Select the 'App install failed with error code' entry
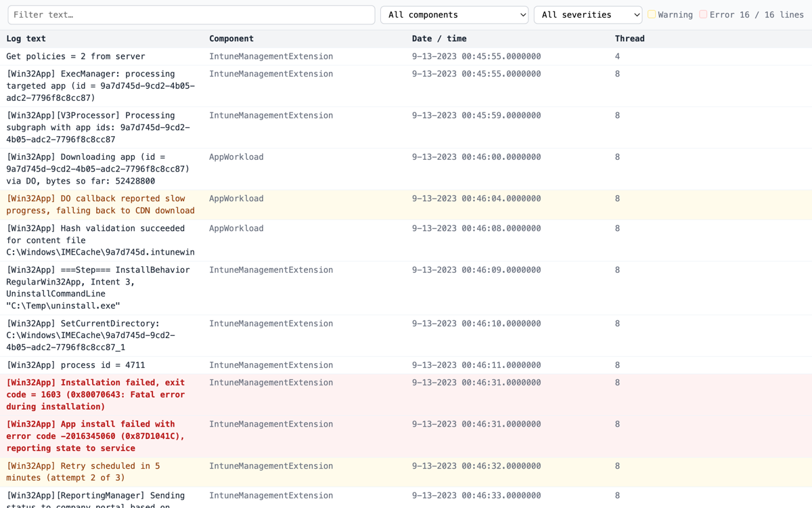The width and height of the screenshot is (812, 508). 406,436
